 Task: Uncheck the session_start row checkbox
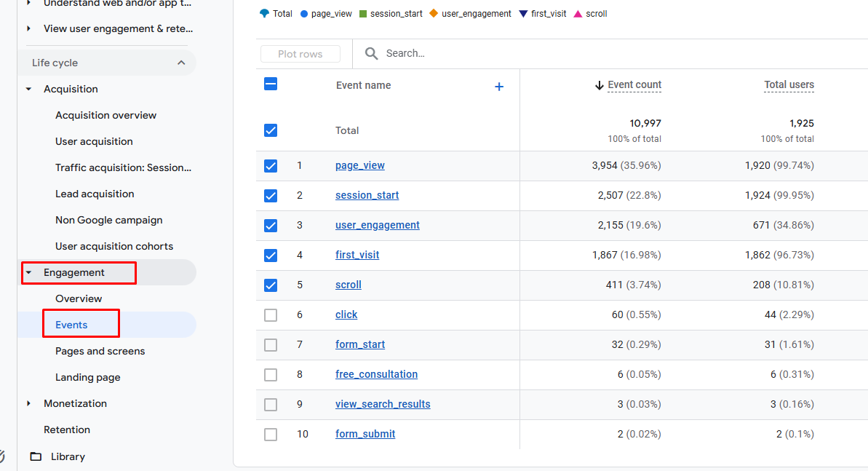click(271, 196)
